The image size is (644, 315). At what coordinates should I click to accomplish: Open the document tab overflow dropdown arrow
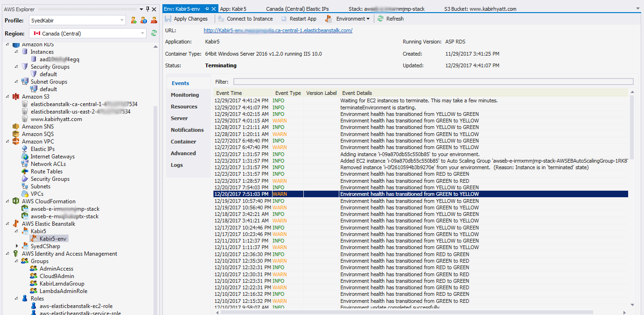[638, 8]
